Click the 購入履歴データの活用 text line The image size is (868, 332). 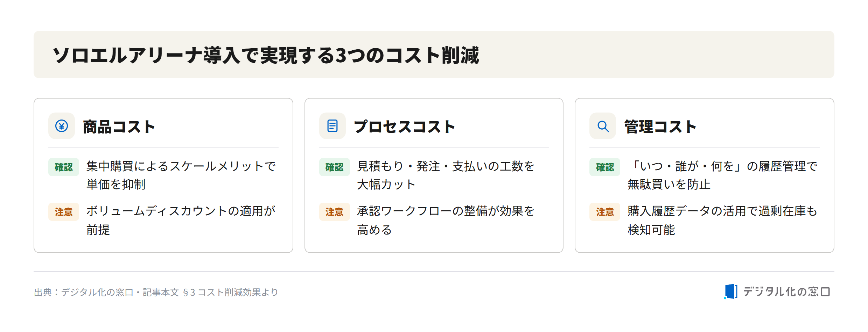[722, 211]
